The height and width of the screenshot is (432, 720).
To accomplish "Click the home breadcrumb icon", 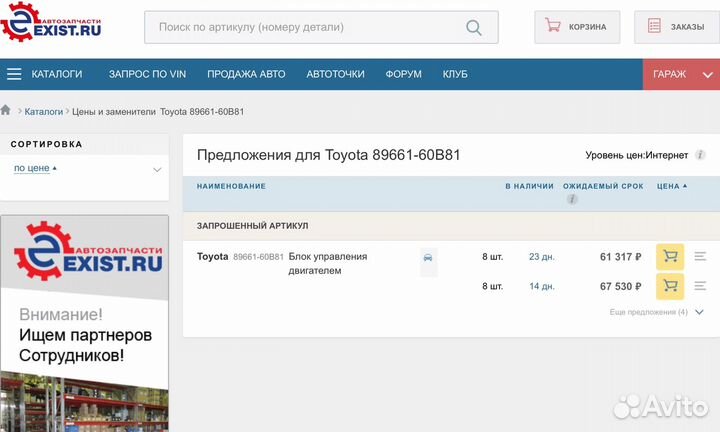I will pos(6,110).
